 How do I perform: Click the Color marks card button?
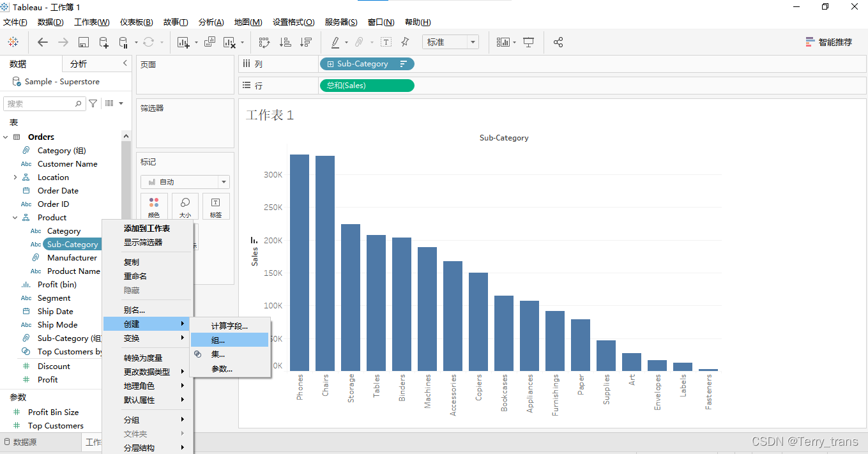pyautogui.click(x=154, y=206)
